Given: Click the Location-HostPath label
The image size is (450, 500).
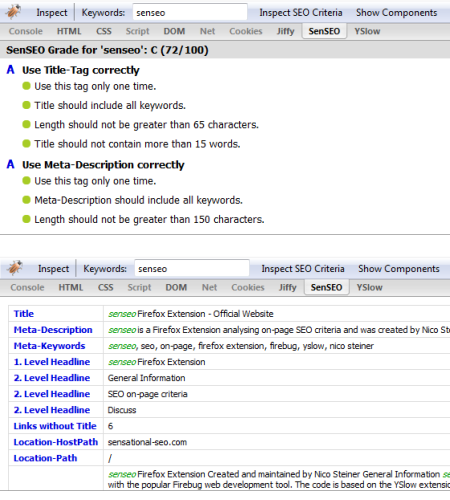Looking at the screenshot, I should (56, 442).
